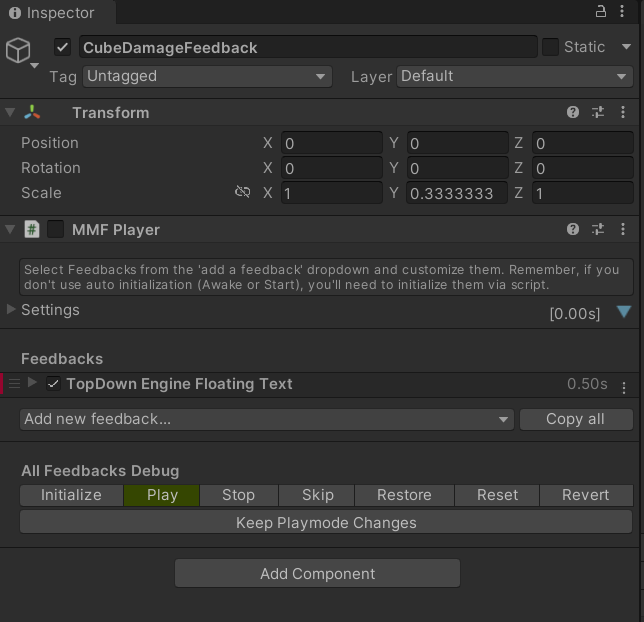This screenshot has width=644, height=622.
Task: Collapse the Transform component foldout
Action: pyautogui.click(x=10, y=112)
